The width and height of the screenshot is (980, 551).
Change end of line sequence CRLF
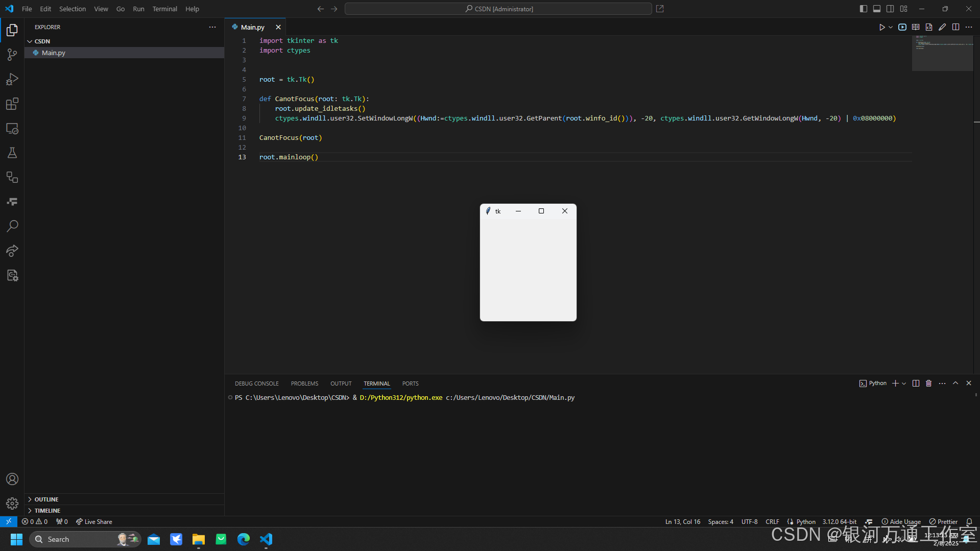(x=772, y=522)
